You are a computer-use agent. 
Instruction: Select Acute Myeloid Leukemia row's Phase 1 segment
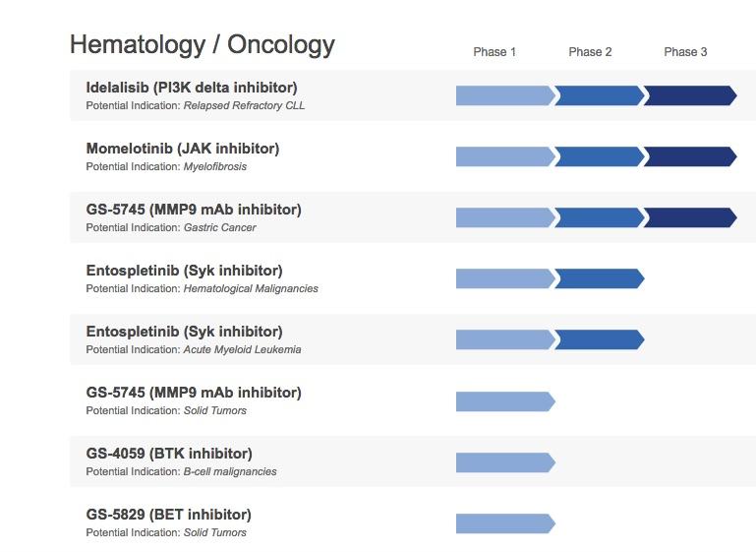[504, 339]
